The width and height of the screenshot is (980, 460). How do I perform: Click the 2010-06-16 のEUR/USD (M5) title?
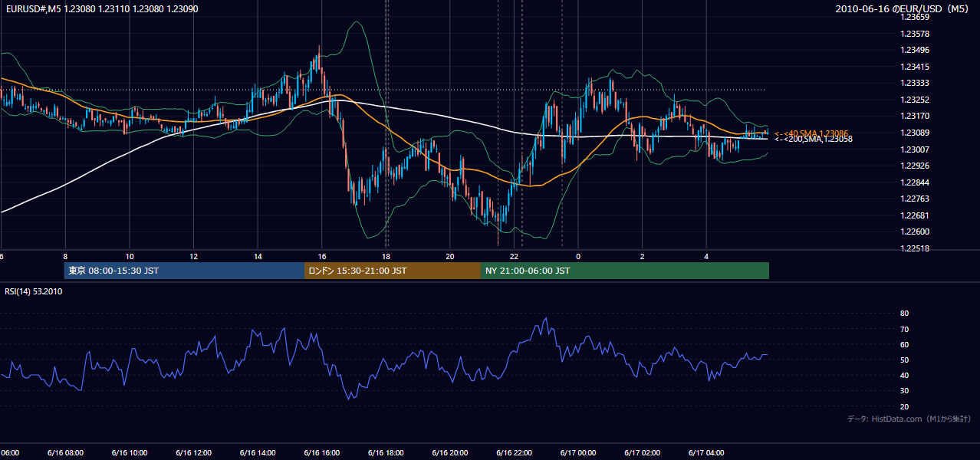[903, 8]
